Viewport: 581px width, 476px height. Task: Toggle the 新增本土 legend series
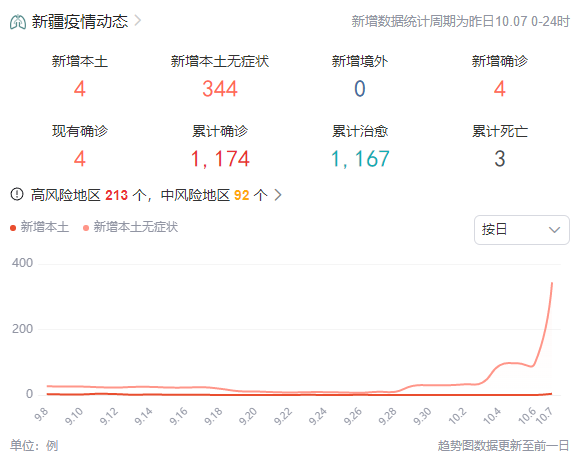39,227
